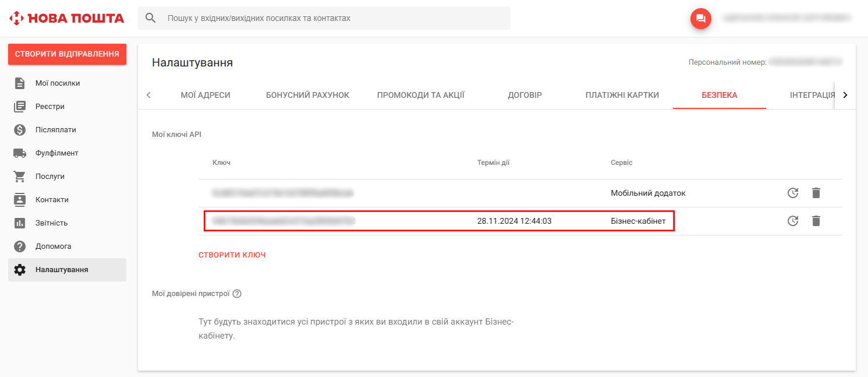
Task: Open Звітність in sidebar
Action: click(x=67, y=223)
